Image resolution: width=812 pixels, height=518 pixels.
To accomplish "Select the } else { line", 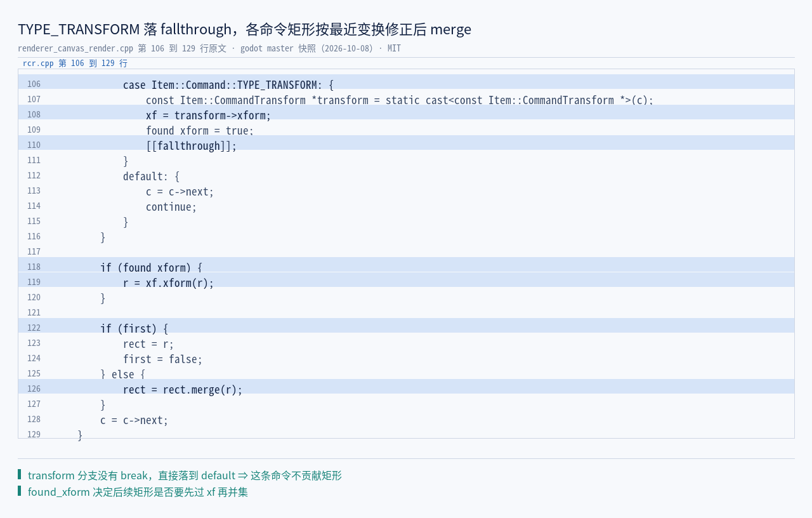I will [123, 375].
